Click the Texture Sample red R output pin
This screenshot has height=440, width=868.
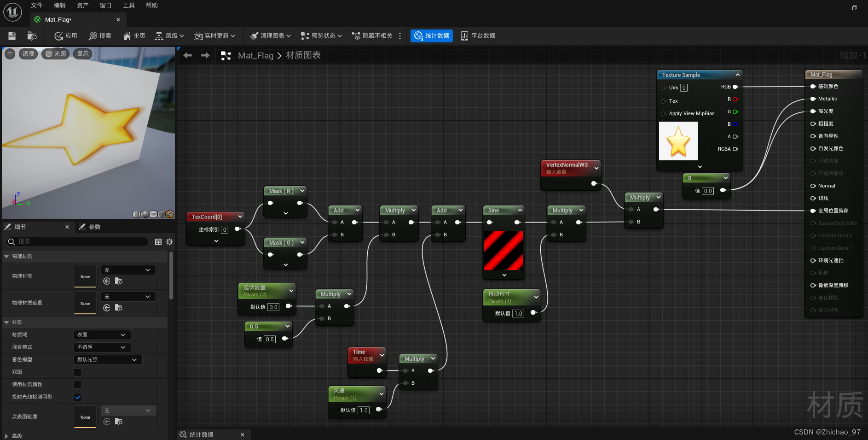[735, 99]
